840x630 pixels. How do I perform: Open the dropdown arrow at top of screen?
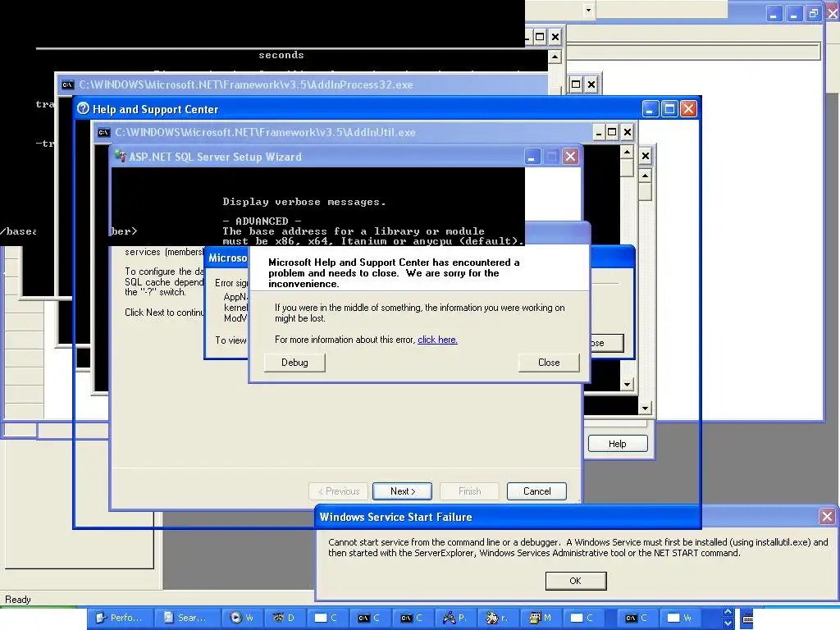(588, 10)
